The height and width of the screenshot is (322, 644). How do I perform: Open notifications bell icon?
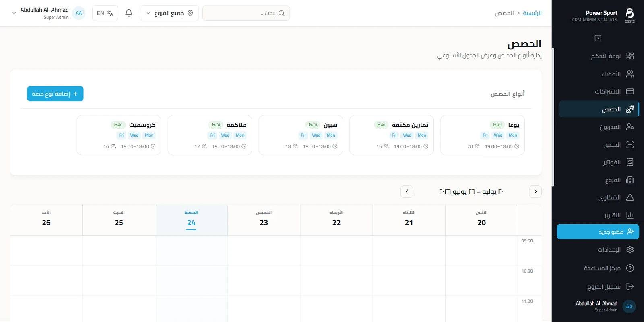[129, 13]
